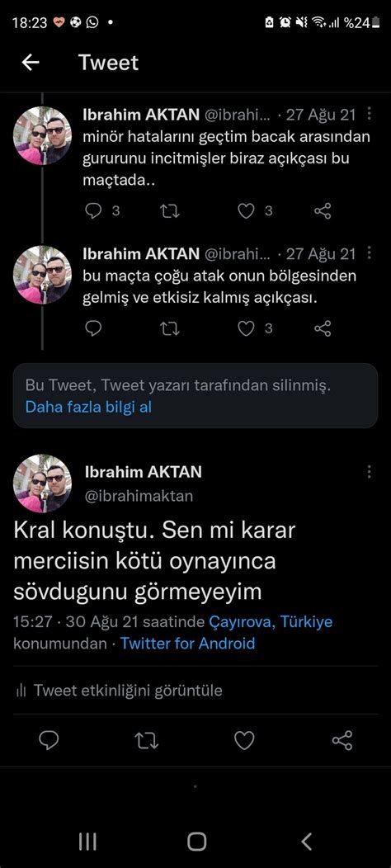The width and height of the screenshot is (391, 868).
Task: Open the Twitter for Android source link
Action: [188, 644]
